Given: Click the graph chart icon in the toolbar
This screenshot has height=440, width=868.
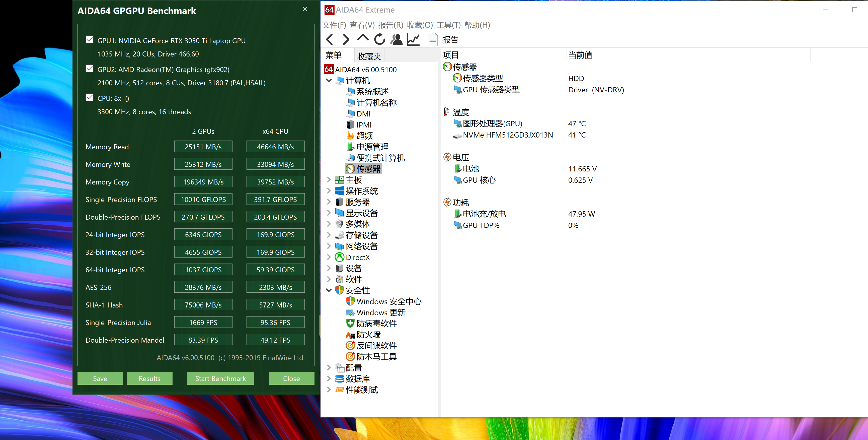Looking at the screenshot, I should tap(413, 39).
